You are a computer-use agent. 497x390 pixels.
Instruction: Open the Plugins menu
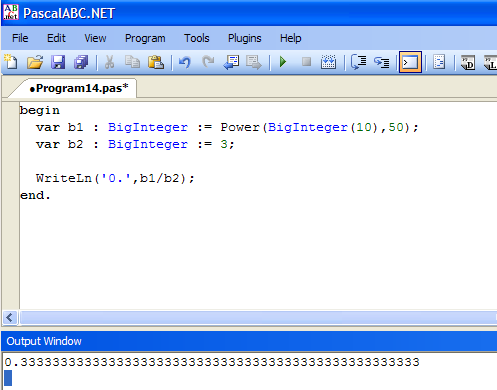tap(244, 38)
